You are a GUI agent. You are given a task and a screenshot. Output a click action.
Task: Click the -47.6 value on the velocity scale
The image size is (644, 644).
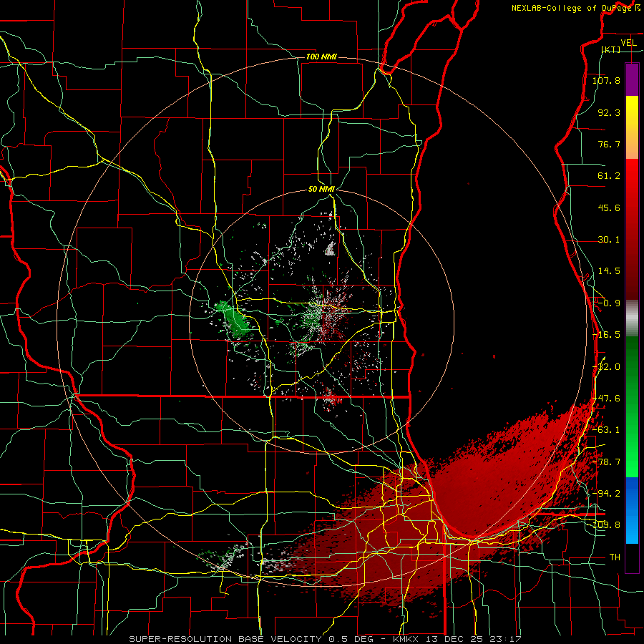click(x=607, y=399)
